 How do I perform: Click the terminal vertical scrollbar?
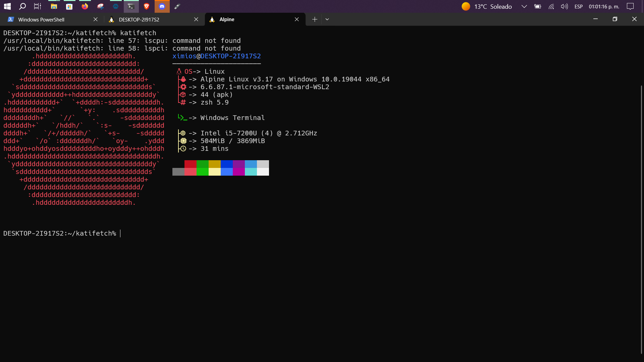(x=641, y=218)
